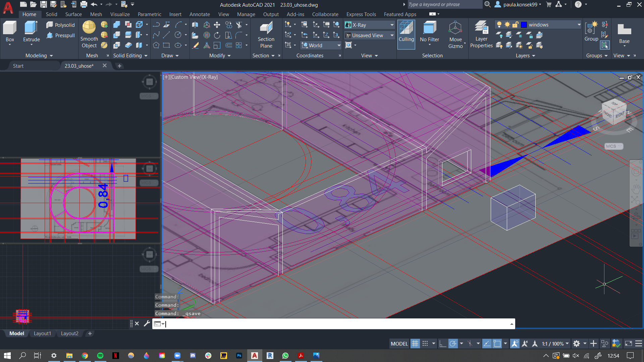
Task: Open the windows layer dropdown list
Action: [x=579, y=24]
